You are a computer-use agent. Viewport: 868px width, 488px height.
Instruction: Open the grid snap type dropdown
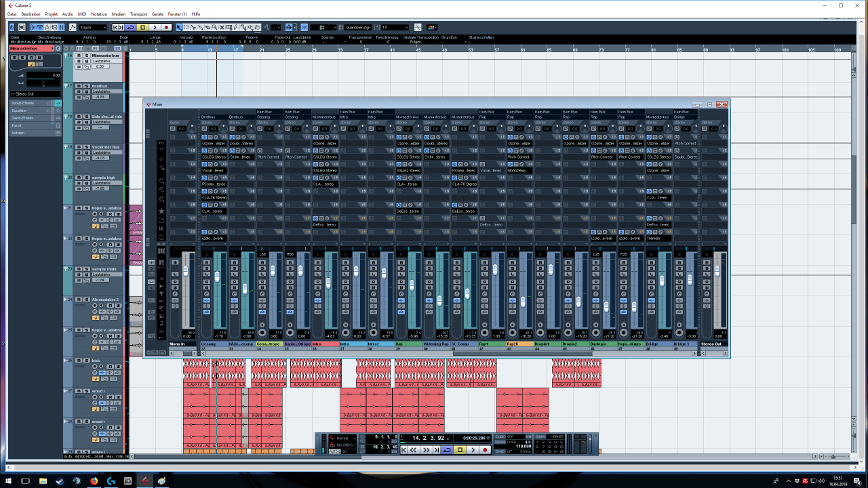tap(322, 27)
